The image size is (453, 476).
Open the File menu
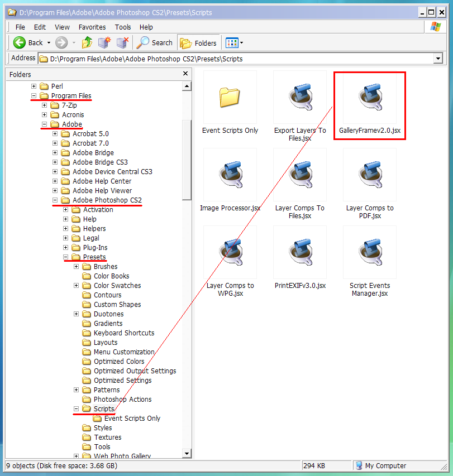20,27
